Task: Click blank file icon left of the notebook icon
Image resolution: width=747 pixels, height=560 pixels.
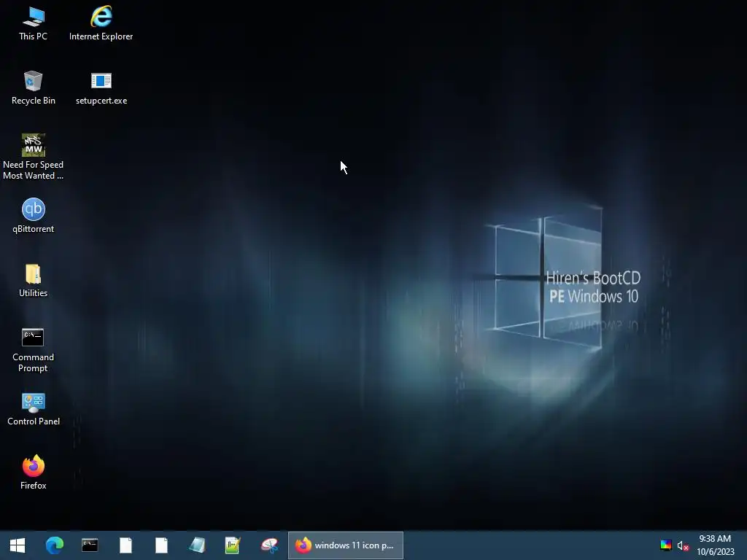Action: click(x=161, y=545)
